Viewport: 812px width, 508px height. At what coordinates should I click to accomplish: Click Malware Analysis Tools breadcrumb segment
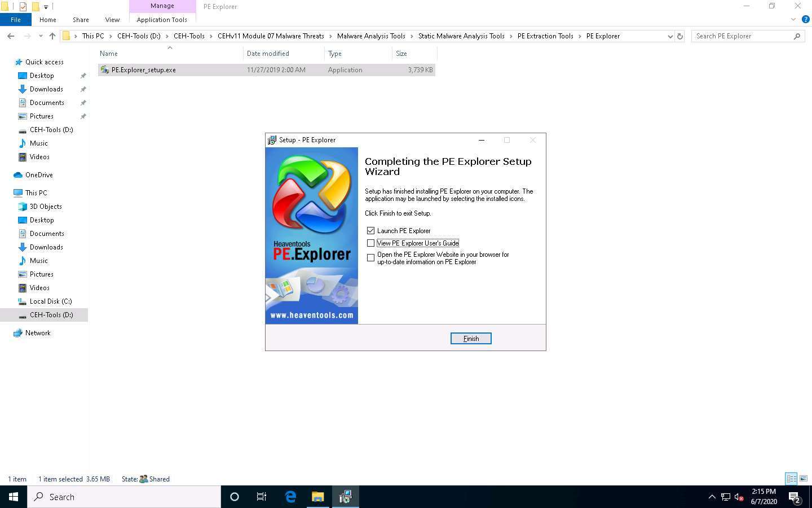click(x=371, y=36)
